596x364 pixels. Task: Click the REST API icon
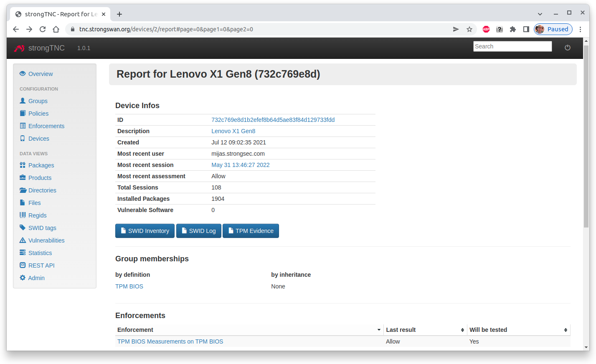[23, 265]
